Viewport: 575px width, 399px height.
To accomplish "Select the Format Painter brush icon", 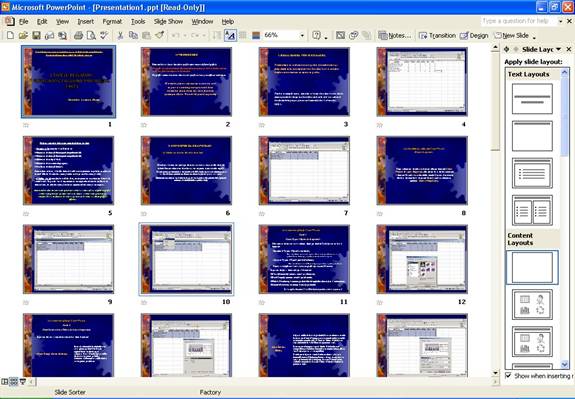I will point(160,36).
